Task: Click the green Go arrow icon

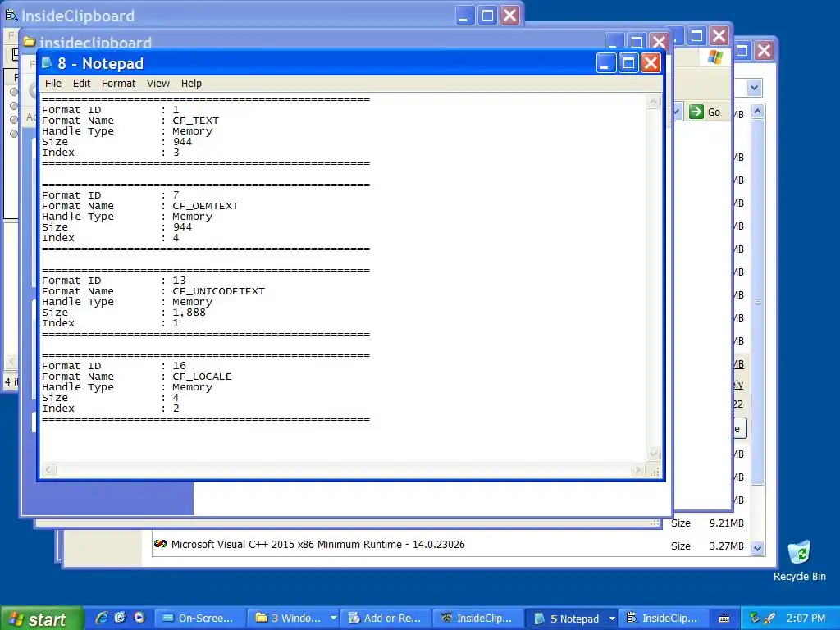Action: [696, 112]
